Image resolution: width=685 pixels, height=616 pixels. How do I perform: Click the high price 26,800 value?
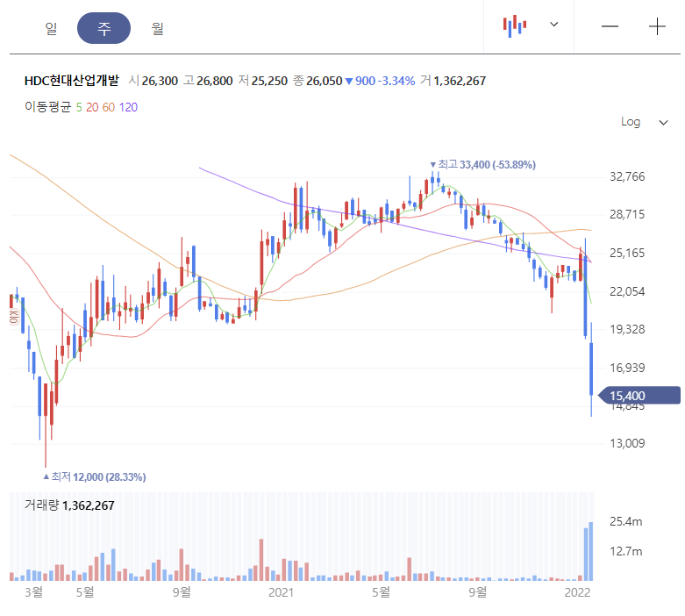pos(215,81)
